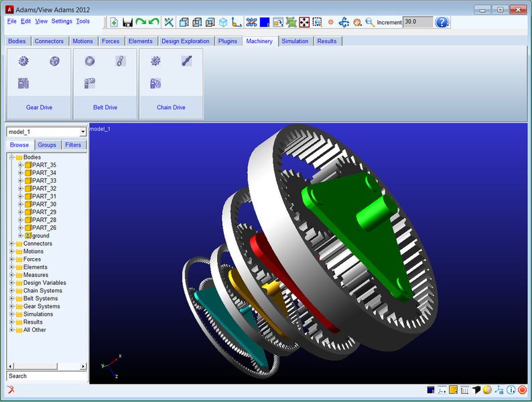
Task: Click the Belt Drive belt loop icon
Action: coord(121,61)
